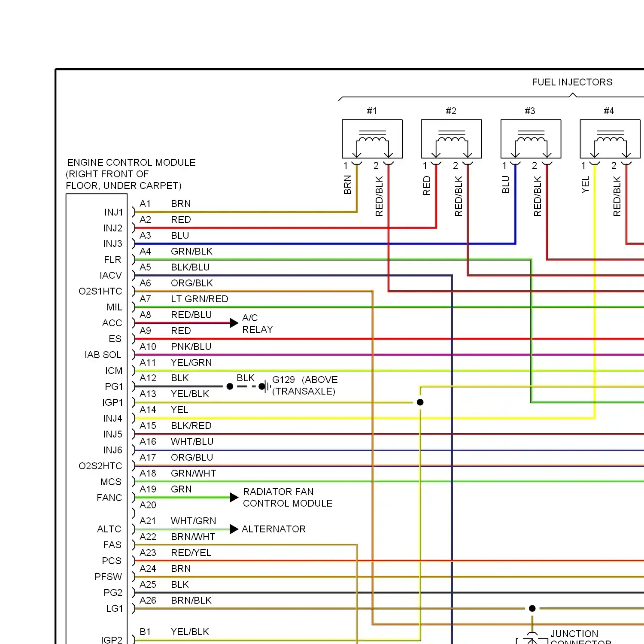This screenshot has width=644, height=644.
Task: Click the fuel injector #2 coil symbol
Action: point(452,139)
